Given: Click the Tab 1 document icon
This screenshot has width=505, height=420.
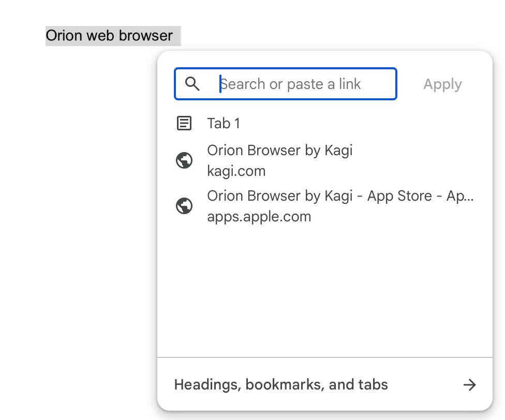Looking at the screenshot, I should [184, 123].
